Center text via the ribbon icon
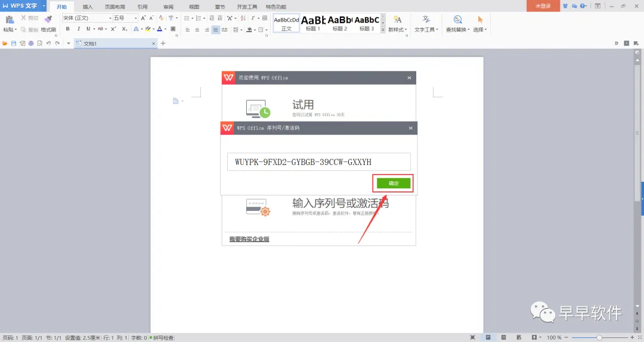This screenshot has width=644, height=342. click(197, 30)
